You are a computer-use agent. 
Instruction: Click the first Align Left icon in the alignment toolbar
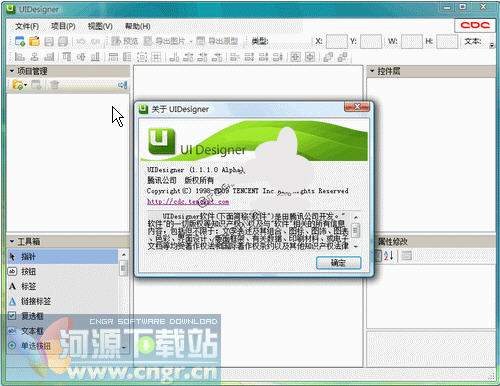pos(20,57)
